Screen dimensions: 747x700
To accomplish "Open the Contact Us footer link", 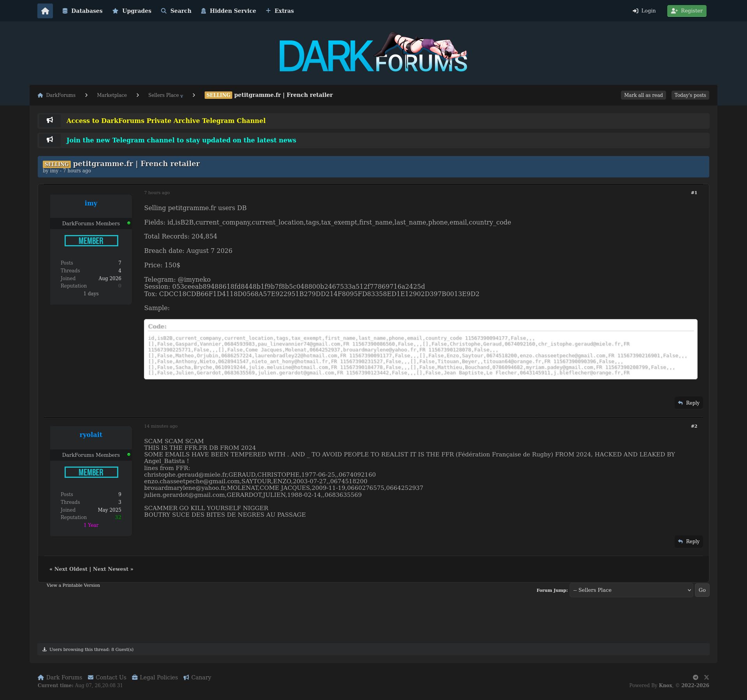I will point(107,677).
